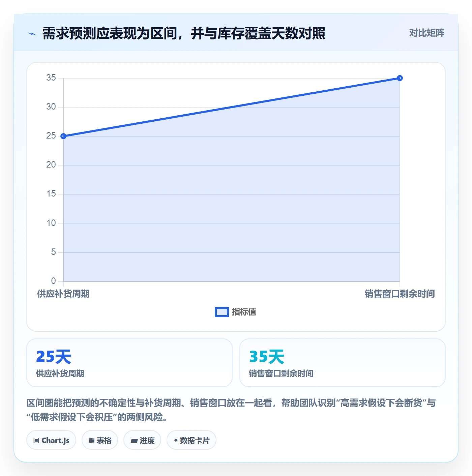Click the grid icon in 表格 chip
This screenshot has height=476, width=472.
pyautogui.click(x=91, y=441)
